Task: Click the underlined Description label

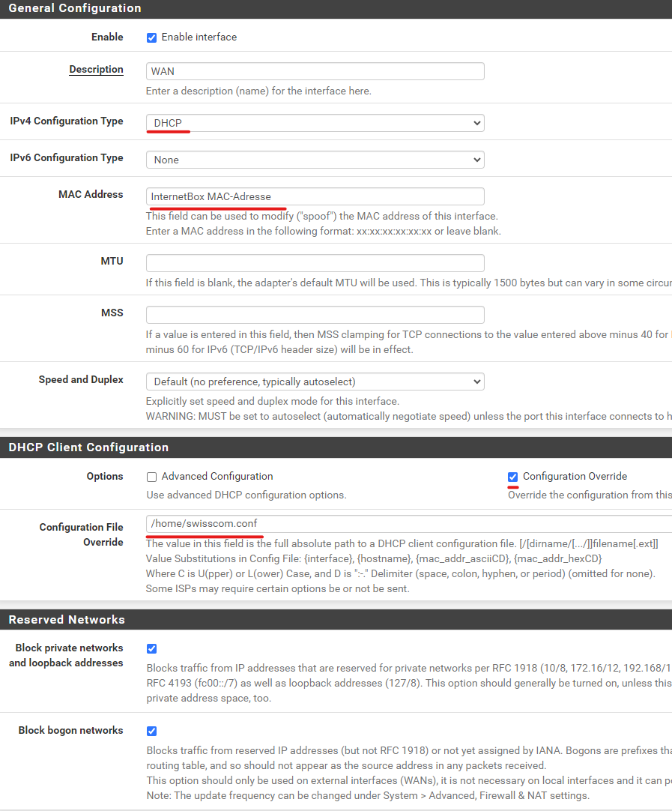Action: [x=96, y=70]
